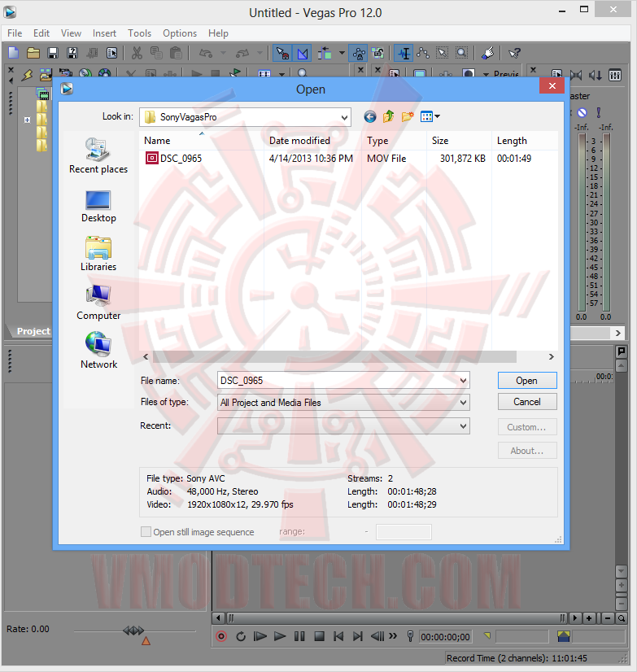The width and height of the screenshot is (637, 672).
Task: Click the Redo arrow icon
Action: click(242, 53)
